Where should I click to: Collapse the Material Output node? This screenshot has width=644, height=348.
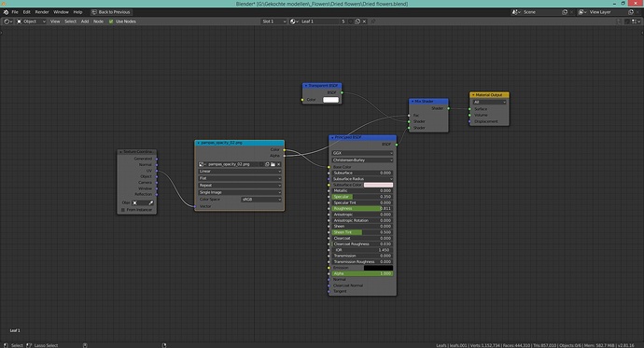pyautogui.click(x=473, y=95)
